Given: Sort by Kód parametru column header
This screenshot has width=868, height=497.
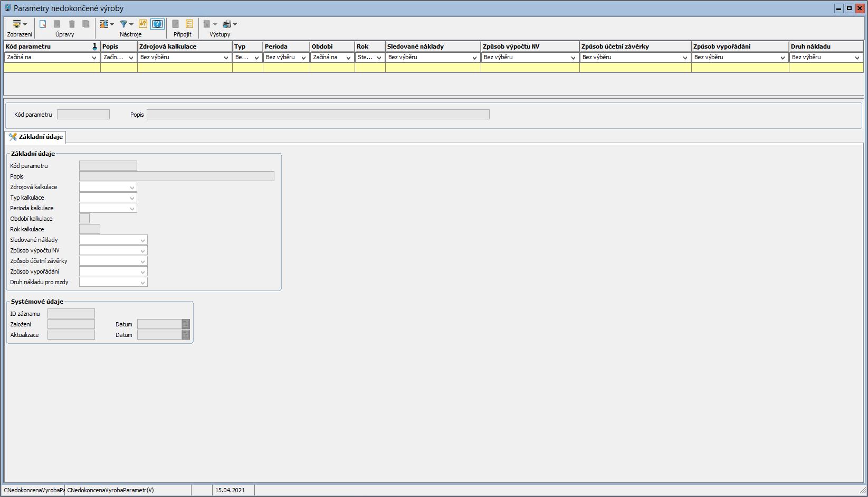Looking at the screenshot, I should pos(47,46).
